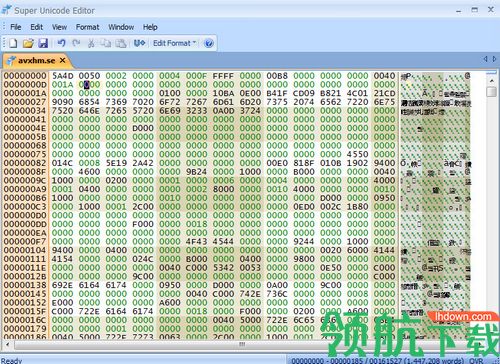Viewport: 500px width, 364px height.
Task: Redo the last undone edit
Action: [x=76, y=43]
